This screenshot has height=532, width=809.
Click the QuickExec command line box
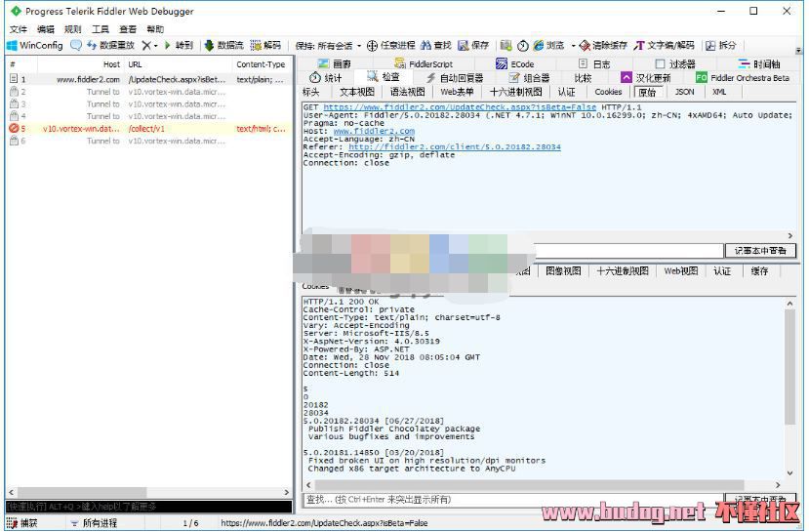click(148, 507)
